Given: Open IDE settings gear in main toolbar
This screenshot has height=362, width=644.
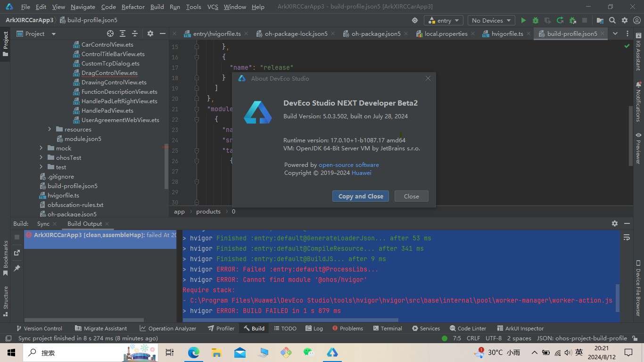Looking at the screenshot, I should 625,20.
